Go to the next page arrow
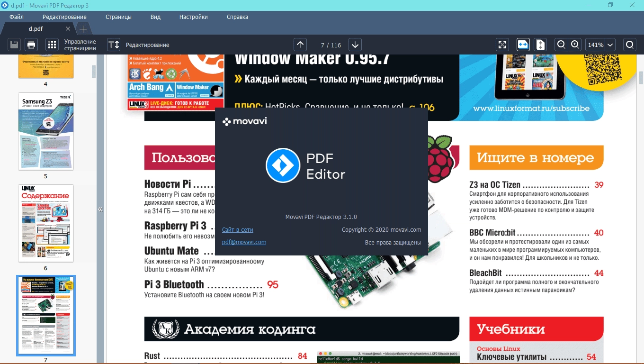Screen dimensions: 644x364 [355, 45]
